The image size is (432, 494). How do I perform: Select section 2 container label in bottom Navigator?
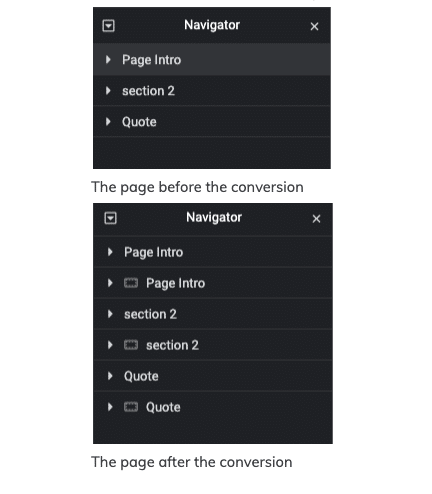point(172,345)
